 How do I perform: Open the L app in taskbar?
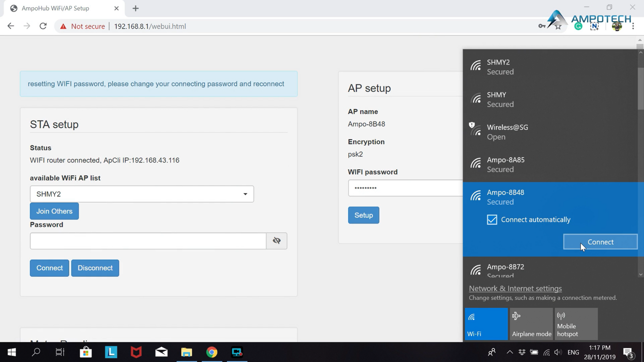[x=111, y=352]
